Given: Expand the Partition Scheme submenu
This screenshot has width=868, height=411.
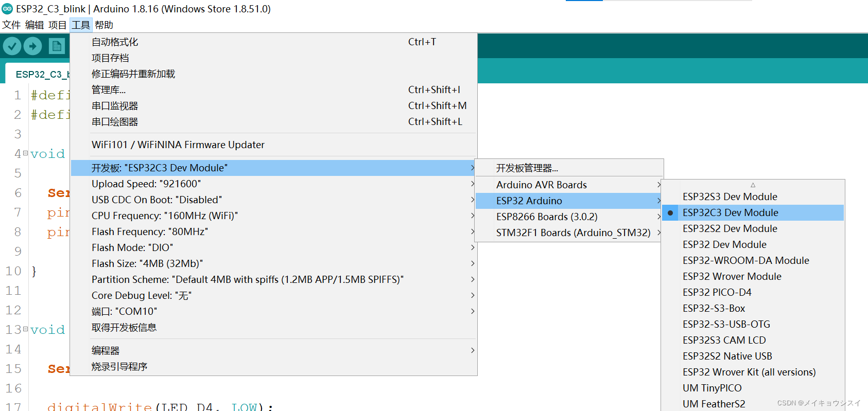Looking at the screenshot, I should [x=273, y=279].
